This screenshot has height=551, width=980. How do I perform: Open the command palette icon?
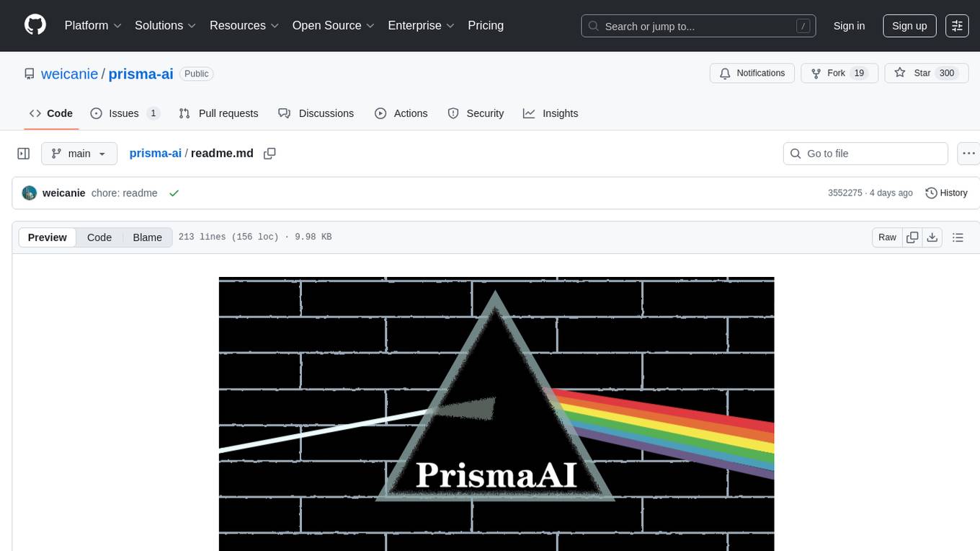[x=957, y=26]
